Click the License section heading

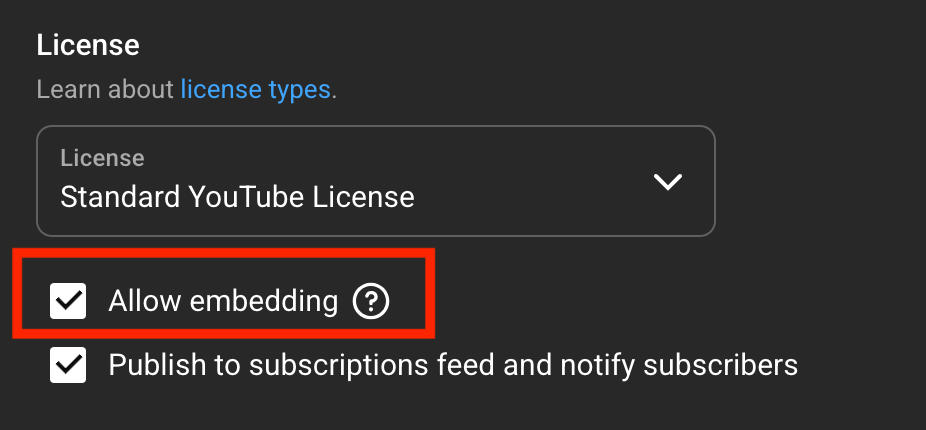point(88,45)
